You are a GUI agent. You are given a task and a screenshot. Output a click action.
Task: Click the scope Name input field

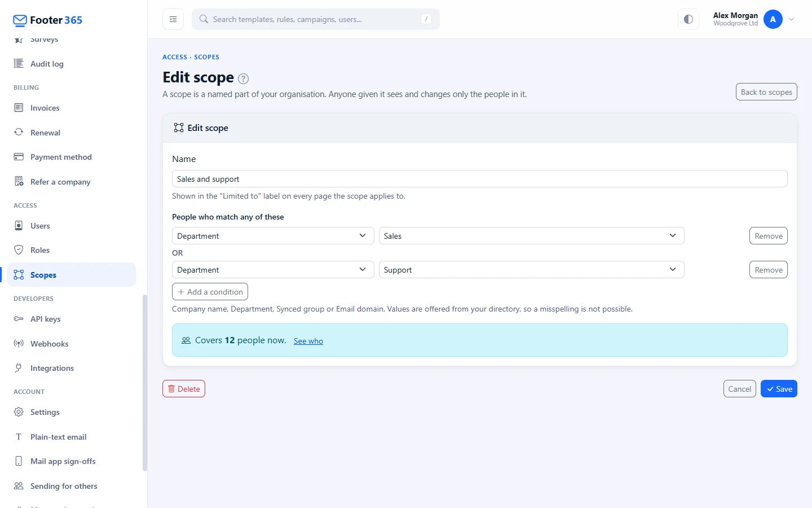click(x=479, y=179)
